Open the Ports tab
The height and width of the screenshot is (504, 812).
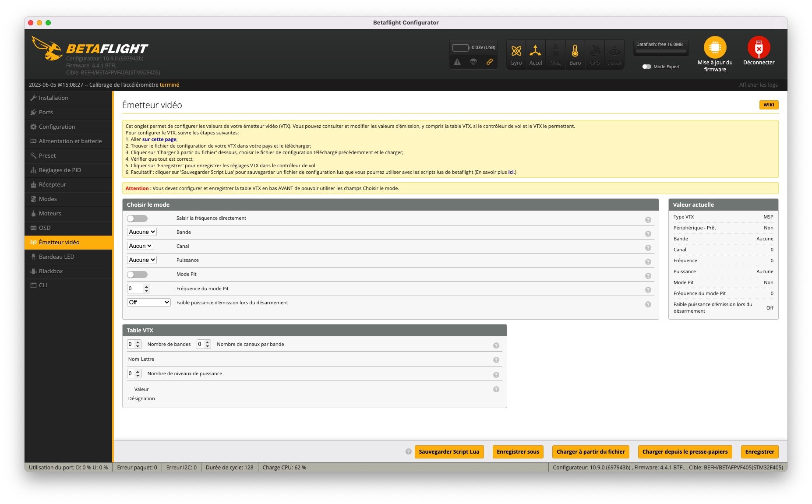[68, 112]
